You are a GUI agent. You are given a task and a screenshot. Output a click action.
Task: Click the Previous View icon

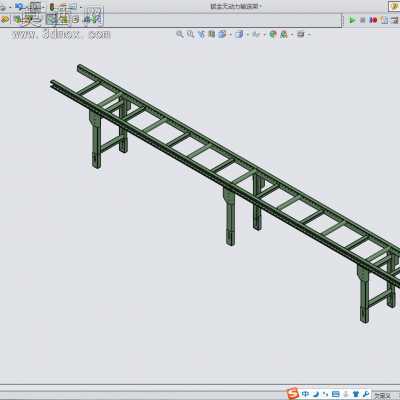click(201, 34)
